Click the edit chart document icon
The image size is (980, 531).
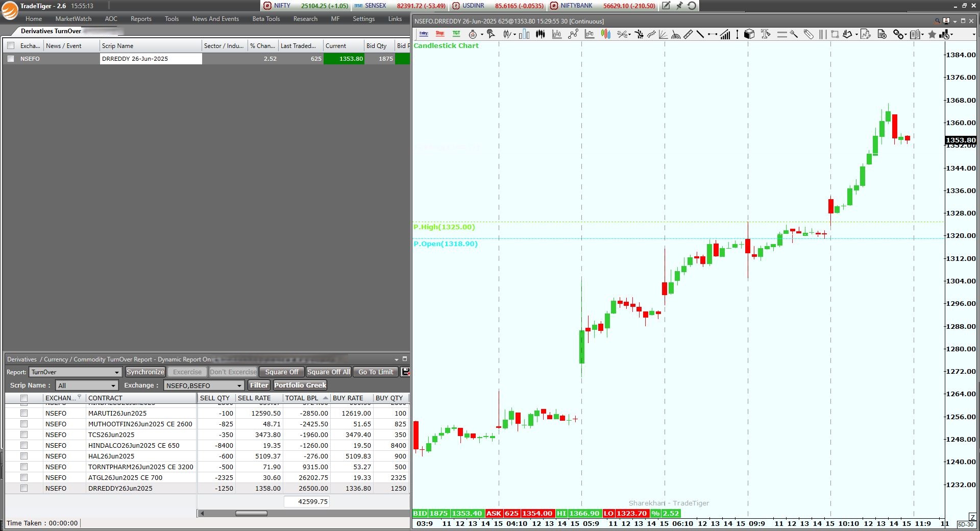click(x=865, y=34)
